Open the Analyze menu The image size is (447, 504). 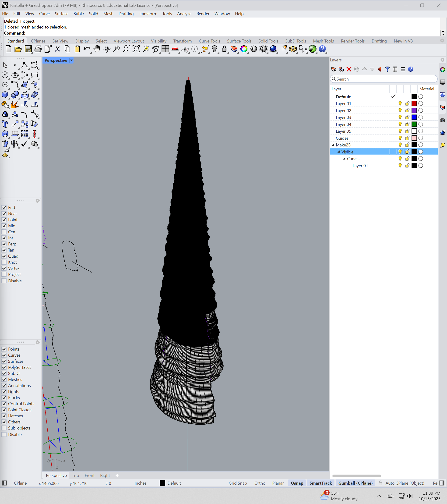click(x=184, y=14)
